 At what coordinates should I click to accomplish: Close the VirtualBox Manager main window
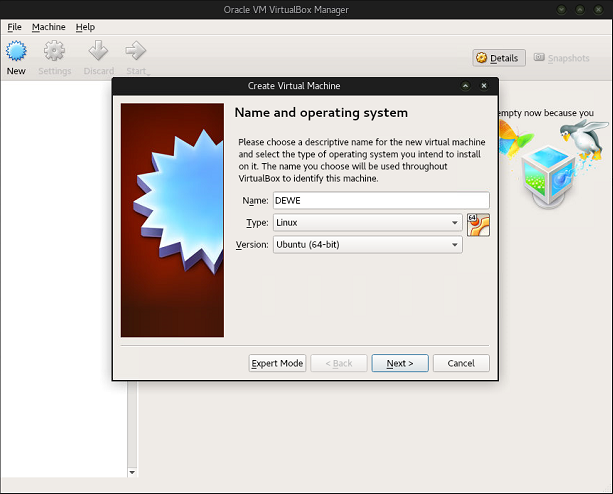point(598,9)
